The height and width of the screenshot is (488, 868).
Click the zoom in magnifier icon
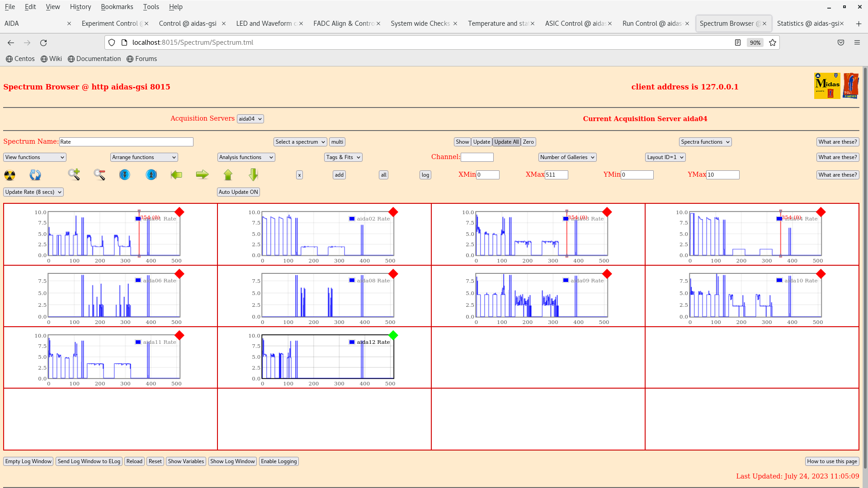point(74,174)
